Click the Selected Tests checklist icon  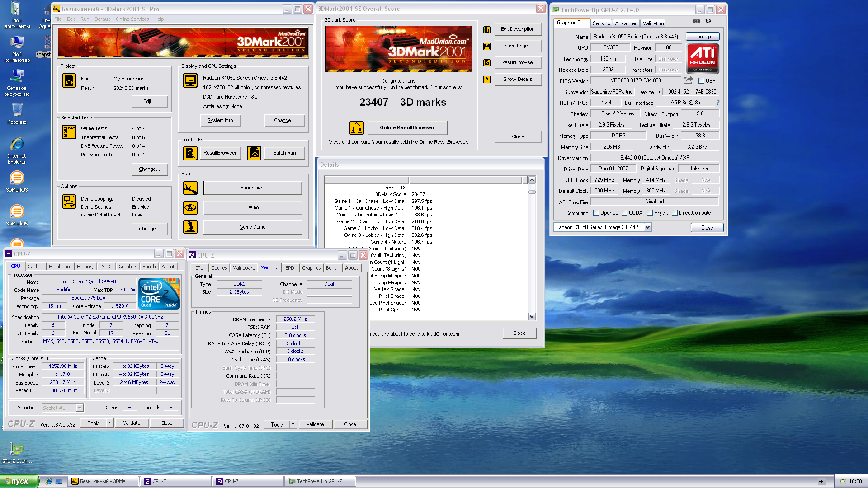[x=69, y=131]
